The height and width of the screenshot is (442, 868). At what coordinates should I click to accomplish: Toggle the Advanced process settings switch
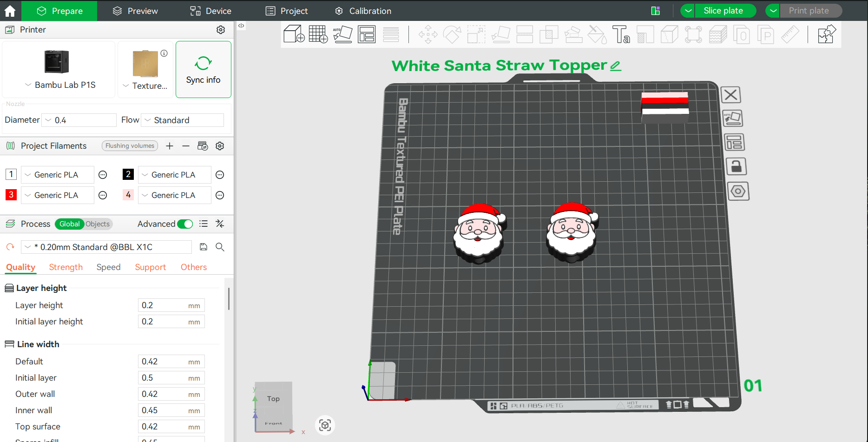tap(185, 224)
